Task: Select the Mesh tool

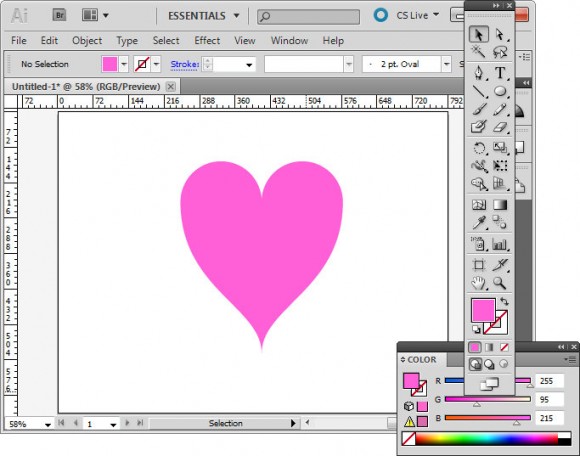Action: tap(479, 205)
